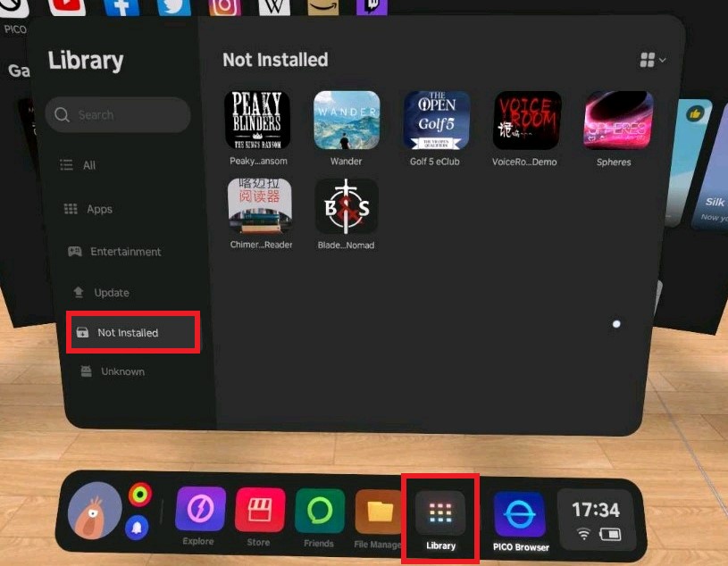This screenshot has height=566, width=728.
Task: Select the All category in sidebar
Action: (x=89, y=165)
